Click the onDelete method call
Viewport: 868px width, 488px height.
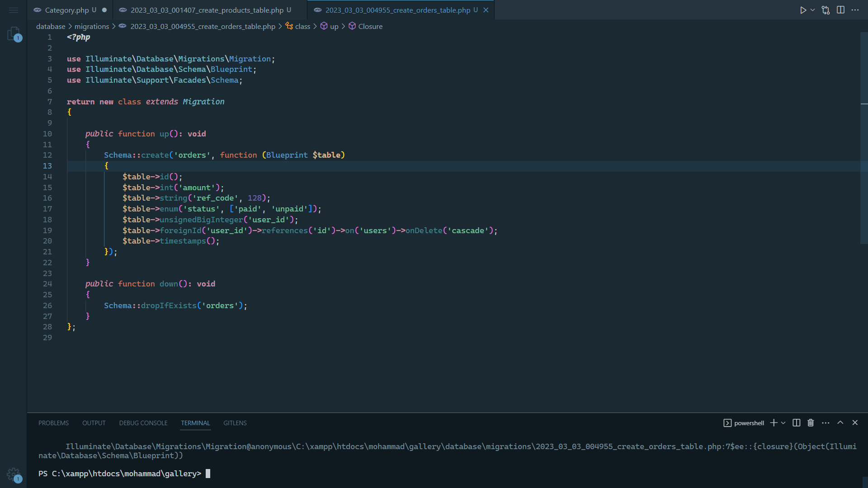pyautogui.click(x=424, y=230)
